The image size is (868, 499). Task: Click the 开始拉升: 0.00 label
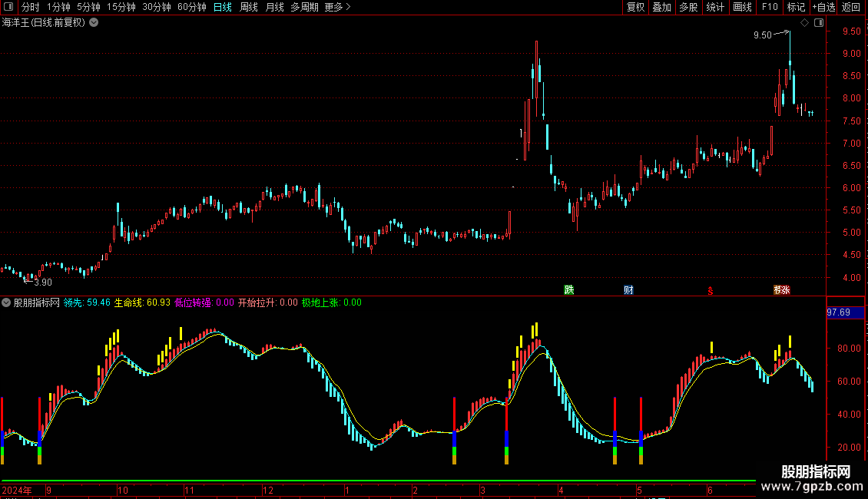pos(268,302)
